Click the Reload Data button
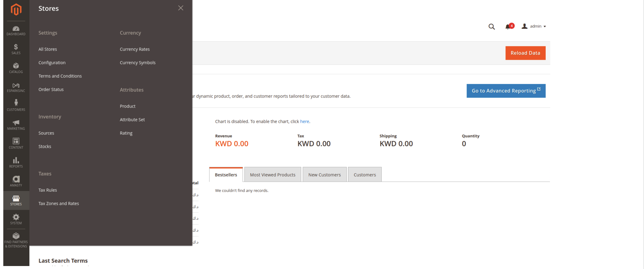The height and width of the screenshot is (269, 644). coord(525,53)
